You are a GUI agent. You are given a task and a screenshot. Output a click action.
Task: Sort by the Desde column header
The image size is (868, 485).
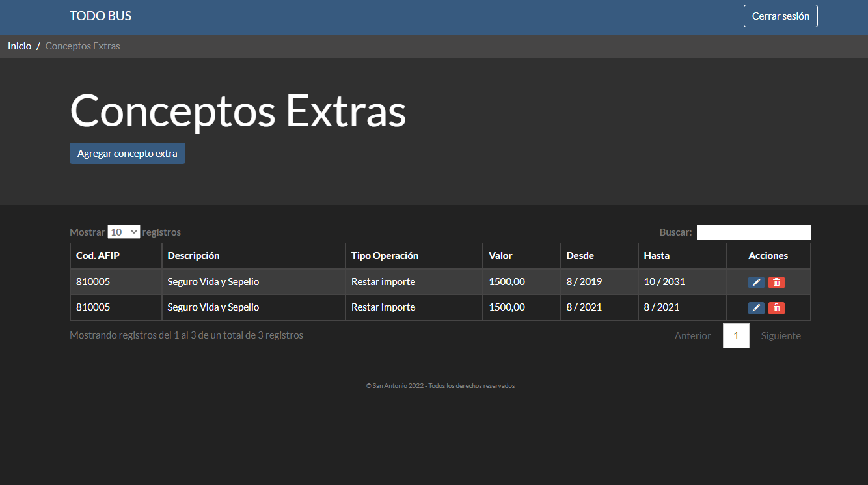pos(580,256)
